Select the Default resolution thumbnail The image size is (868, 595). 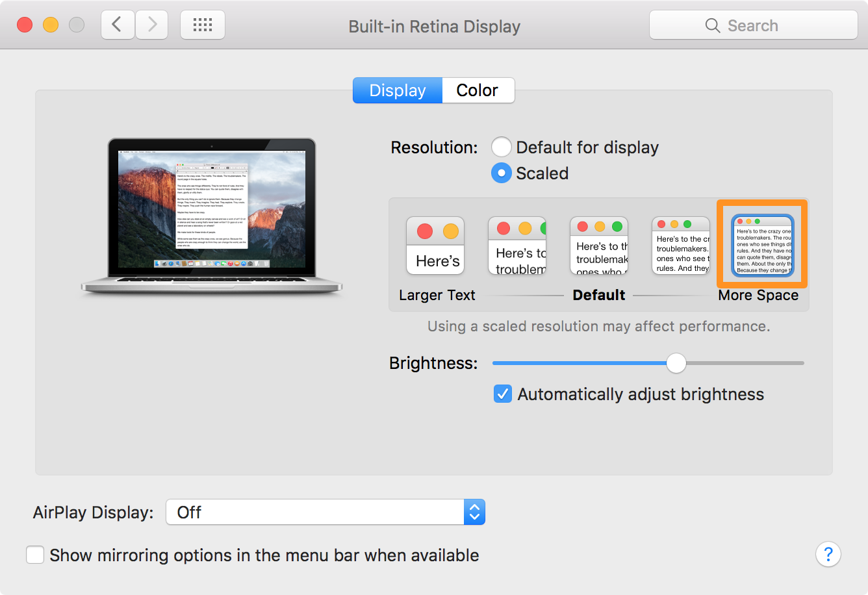[x=598, y=245]
